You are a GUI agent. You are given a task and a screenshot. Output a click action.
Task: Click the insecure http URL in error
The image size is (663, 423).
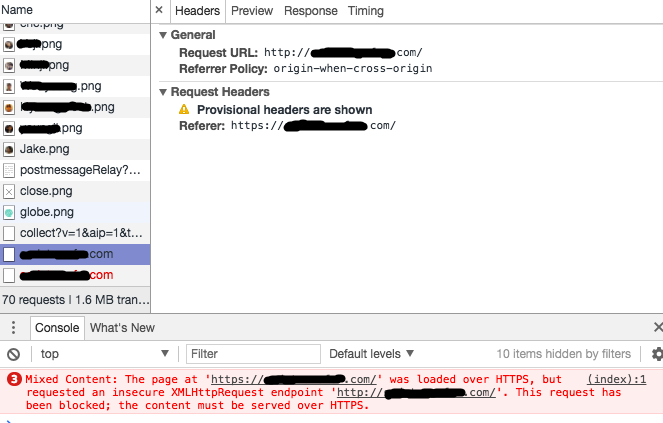click(416, 393)
